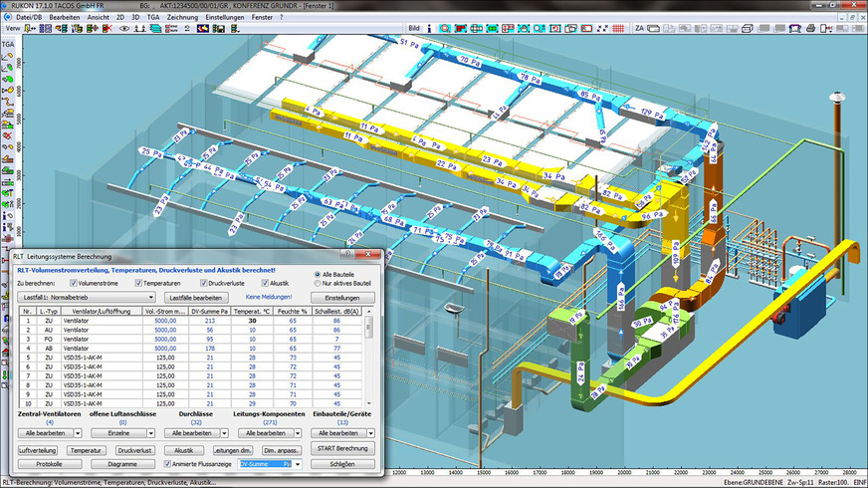Uncheck the Volumenströme checkbox
The image size is (868, 488).
pos(73,283)
